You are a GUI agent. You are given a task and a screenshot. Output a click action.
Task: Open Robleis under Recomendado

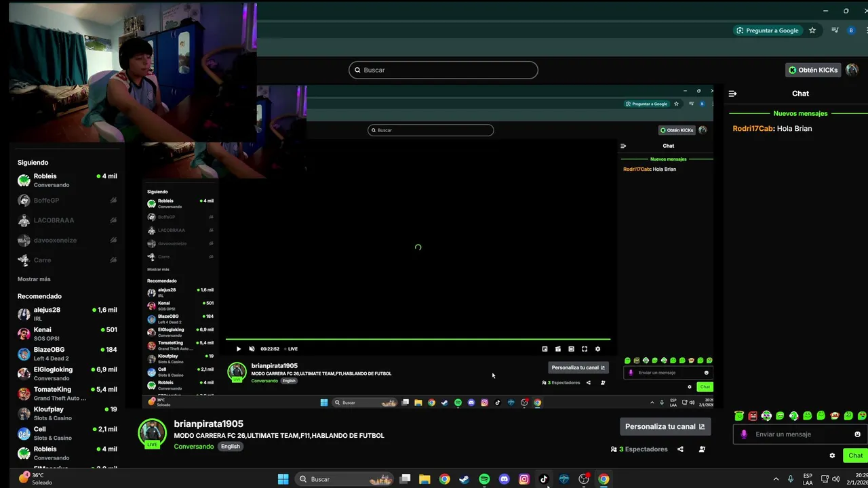tap(67, 453)
